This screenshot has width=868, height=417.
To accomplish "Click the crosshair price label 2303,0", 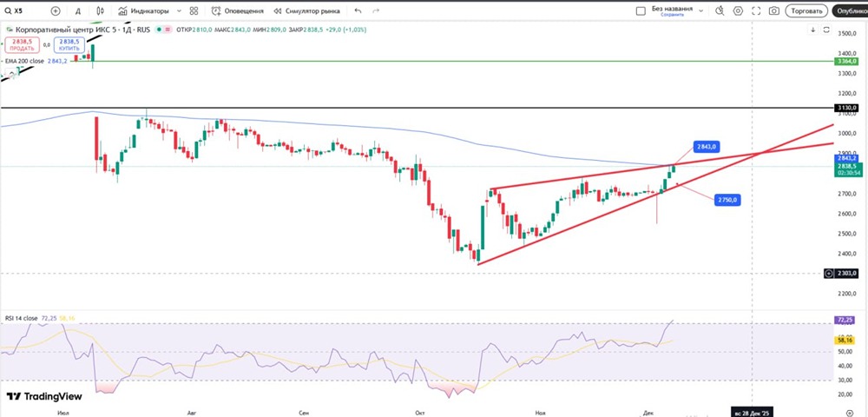I will pyautogui.click(x=846, y=273).
